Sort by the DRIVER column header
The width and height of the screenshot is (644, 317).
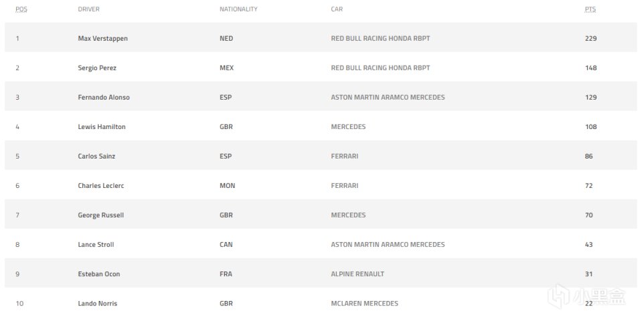(89, 9)
